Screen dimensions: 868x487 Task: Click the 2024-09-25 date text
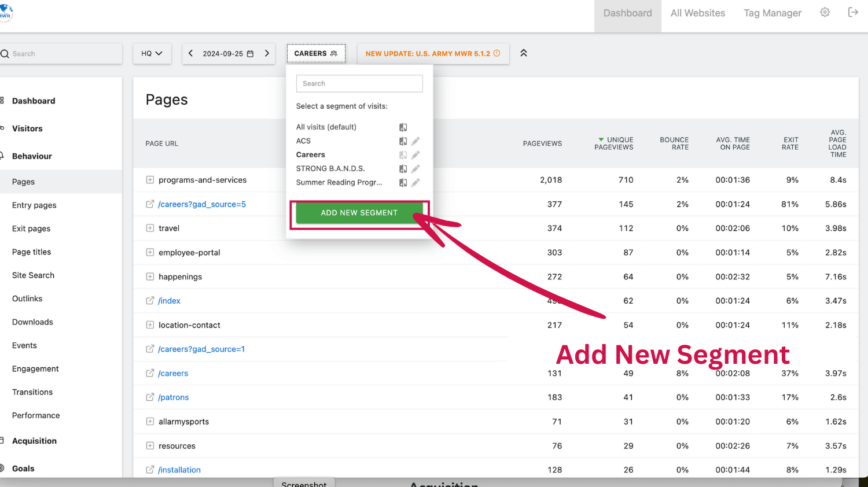tap(223, 54)
